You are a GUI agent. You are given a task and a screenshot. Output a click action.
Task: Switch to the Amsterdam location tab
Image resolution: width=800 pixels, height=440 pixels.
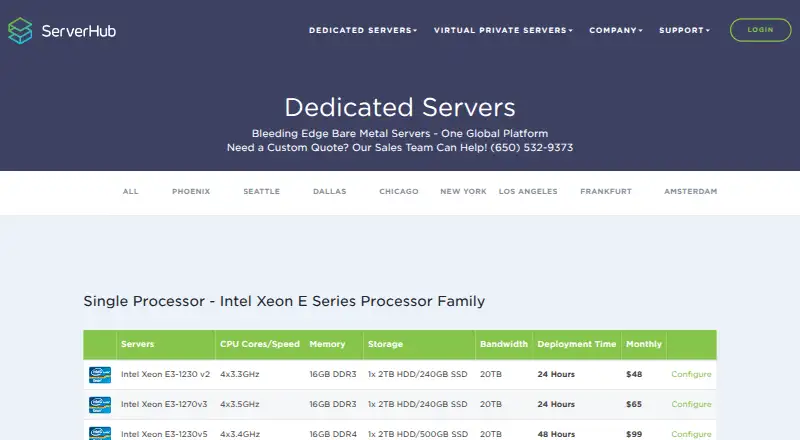point(690,191)
